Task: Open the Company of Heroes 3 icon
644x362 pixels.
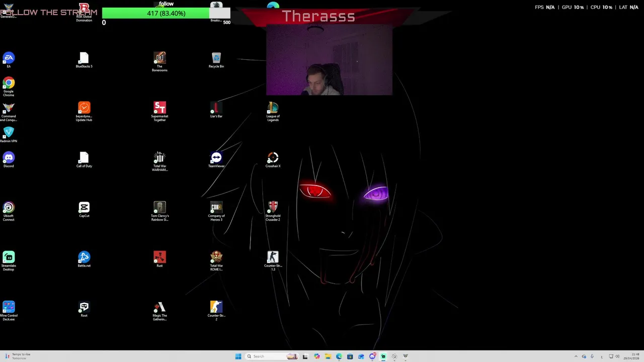Action: coord(216,211)
